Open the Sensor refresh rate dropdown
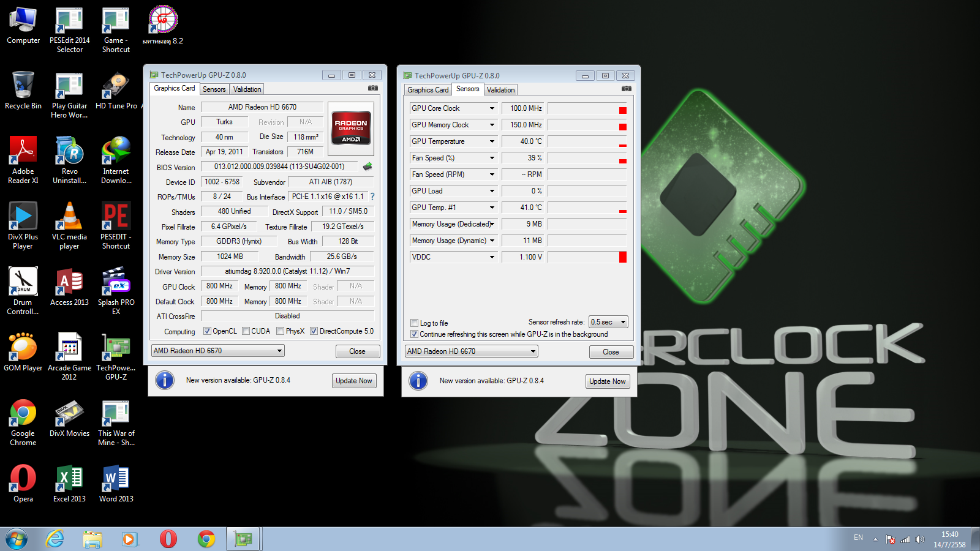 [608, 322]
